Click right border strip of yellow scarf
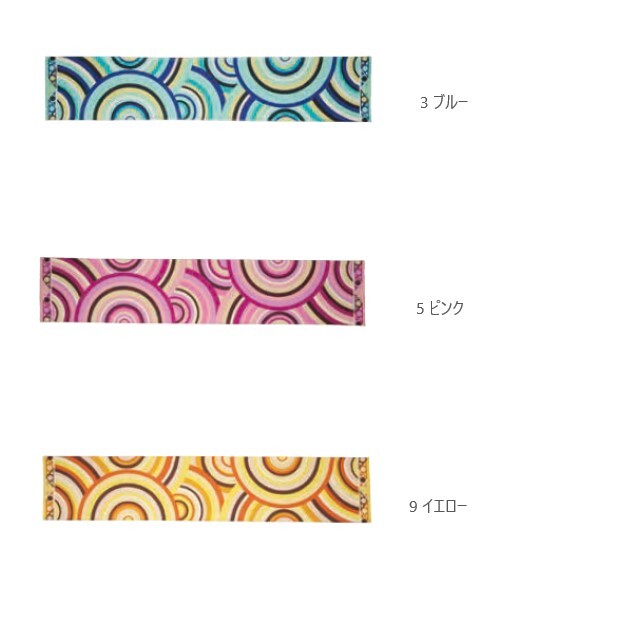Screen dimensions: 640x640 point(363,490)
